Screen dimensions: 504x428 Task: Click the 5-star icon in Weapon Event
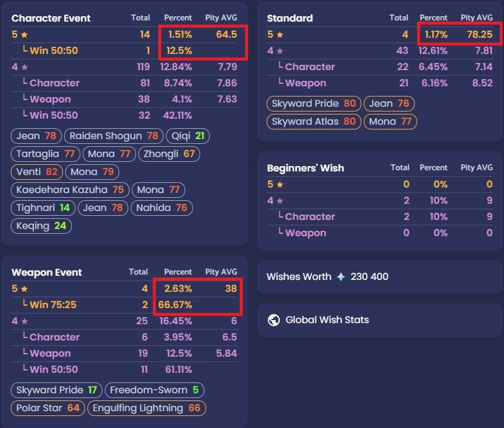[x=24, y=289]
